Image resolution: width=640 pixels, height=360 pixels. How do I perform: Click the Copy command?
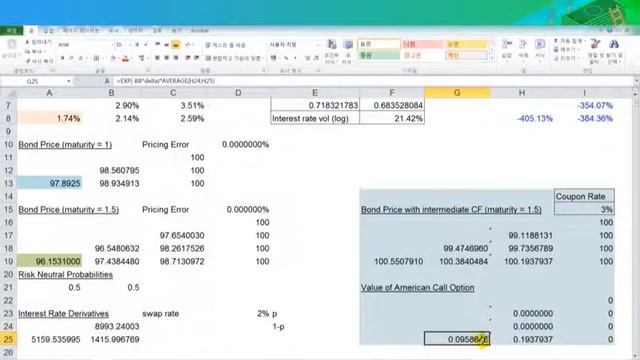pyautogui.click(x=36, y=51)
